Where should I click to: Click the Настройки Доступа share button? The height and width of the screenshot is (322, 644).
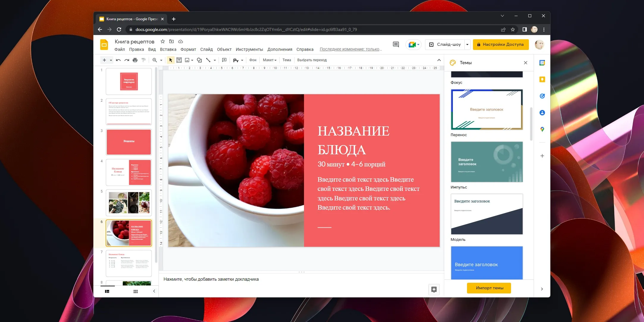click(x=501, y=45)
